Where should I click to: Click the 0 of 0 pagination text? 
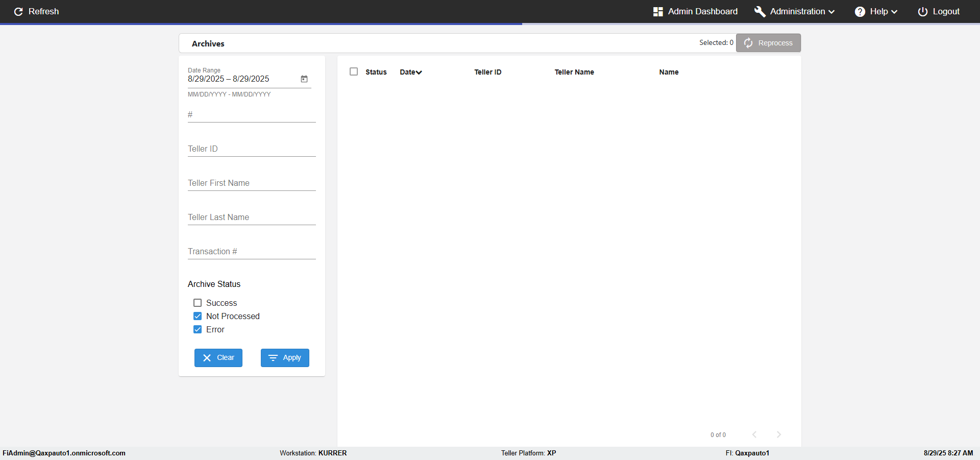coord(718,435)
